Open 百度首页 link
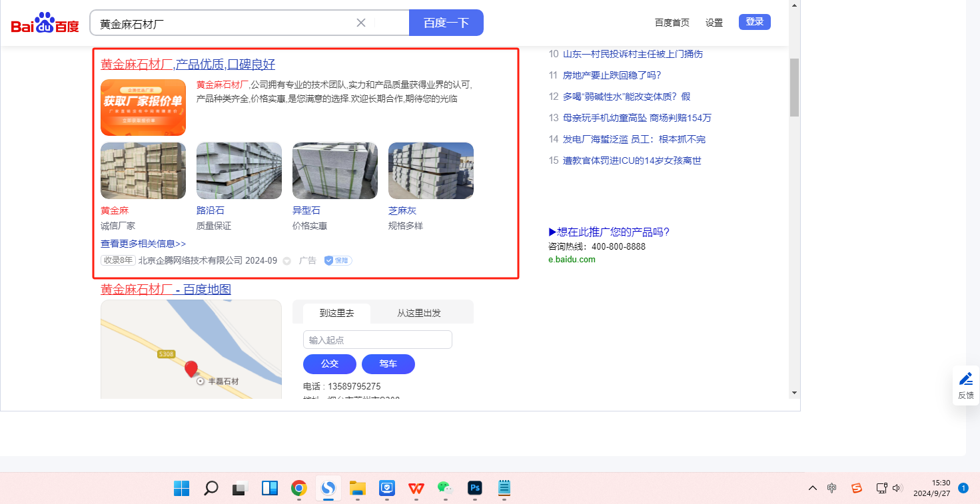This screenshot has height=504, width=980. (x=672, y=23)
